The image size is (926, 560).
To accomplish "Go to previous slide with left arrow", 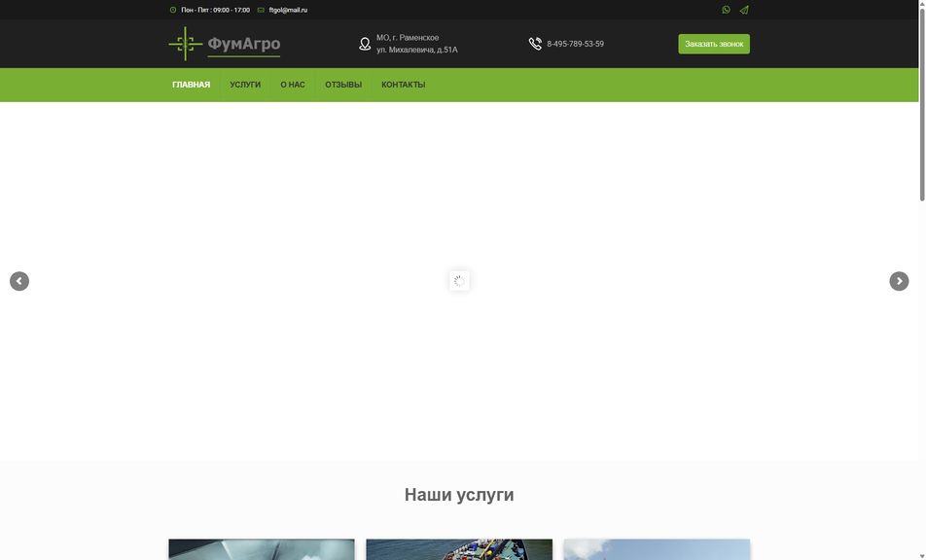I will [19, 281].
